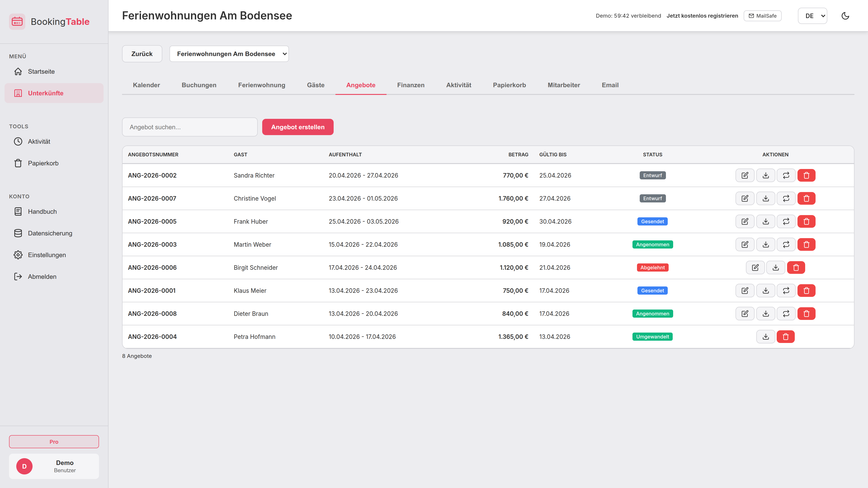The image size is (868, 488).
Task: Download Klaus Meier's offer
Action: (x=766, y=291)
